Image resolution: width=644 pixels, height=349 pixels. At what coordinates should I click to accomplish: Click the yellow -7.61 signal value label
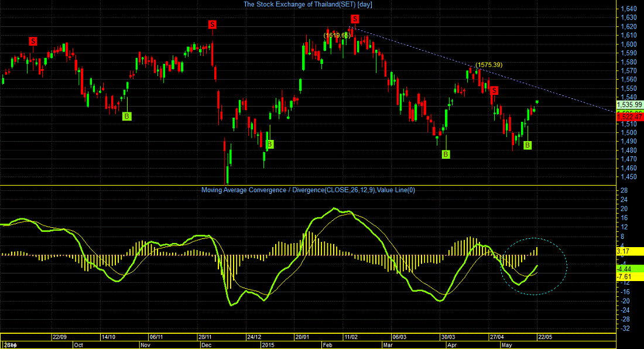[x=629, y=277]
